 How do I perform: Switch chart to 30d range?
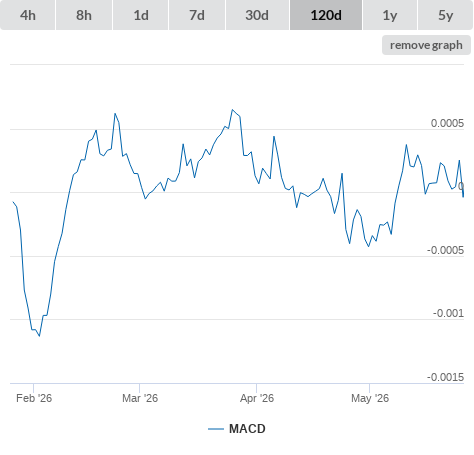[x=257, y=15]
